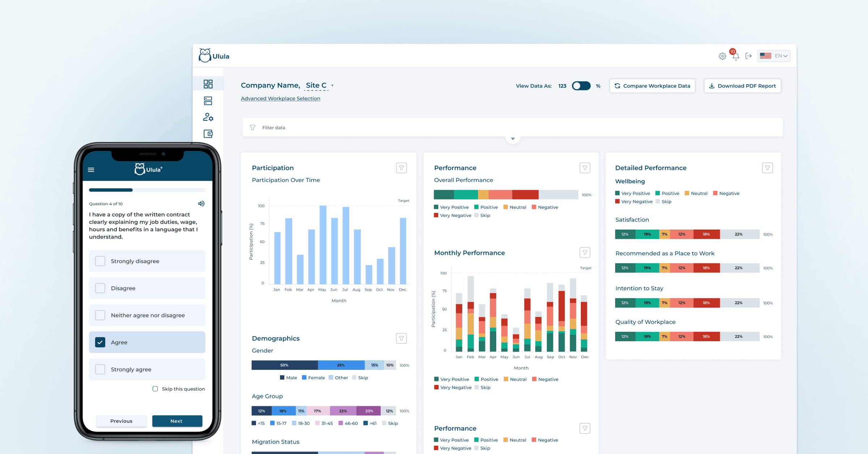The height and width of the screenshot is (454, 868).
Task: Click the survey progress bar on phone
Action: (147, 190)
